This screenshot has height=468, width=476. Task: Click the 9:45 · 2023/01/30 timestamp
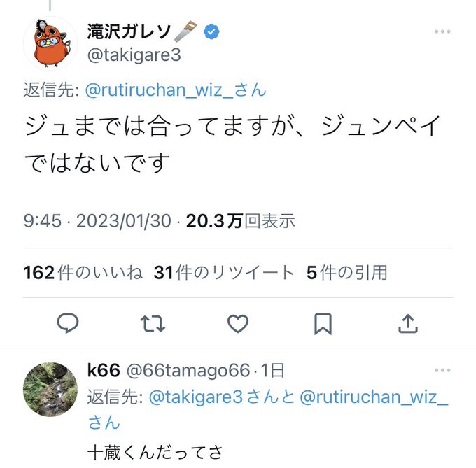tap(97, 221)
